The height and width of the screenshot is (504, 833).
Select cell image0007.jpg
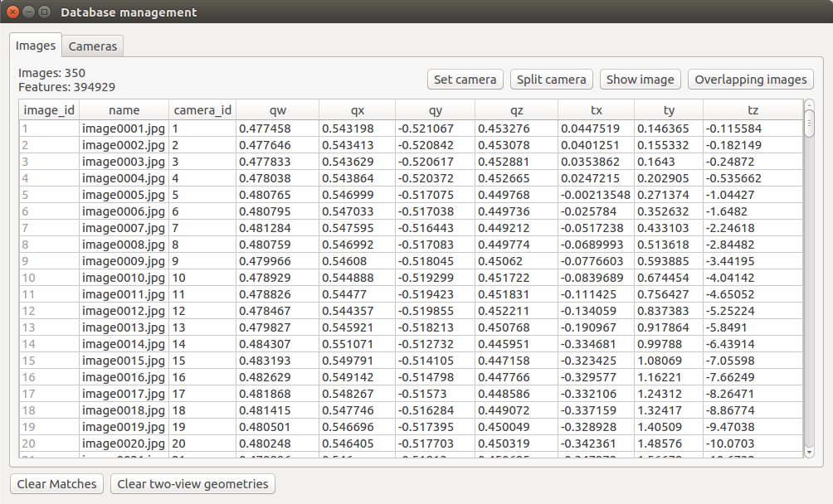[x=124, y=228]
